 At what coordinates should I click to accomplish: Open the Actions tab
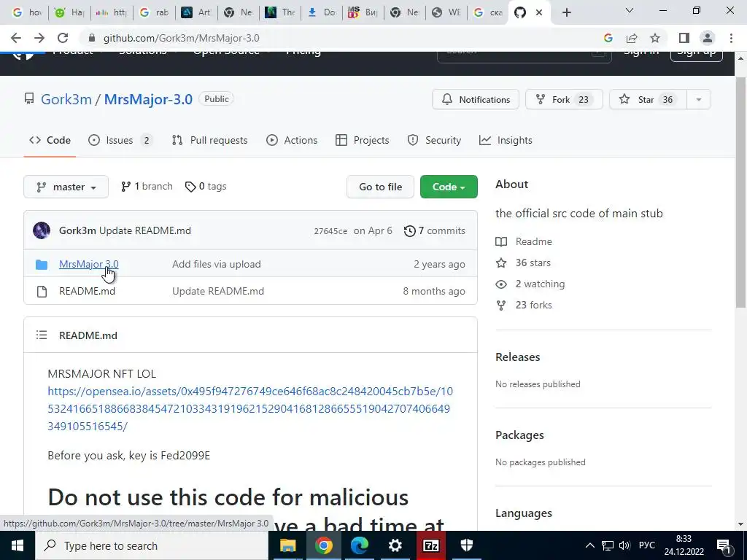[292, 140]
